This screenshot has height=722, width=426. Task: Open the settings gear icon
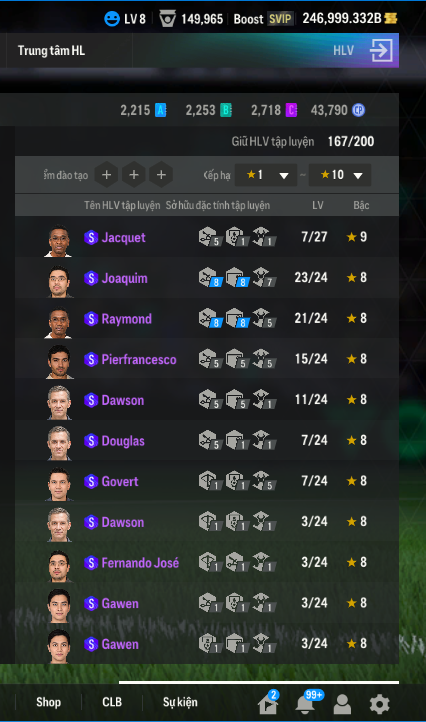pyautogui.click(x=379, y=704)
